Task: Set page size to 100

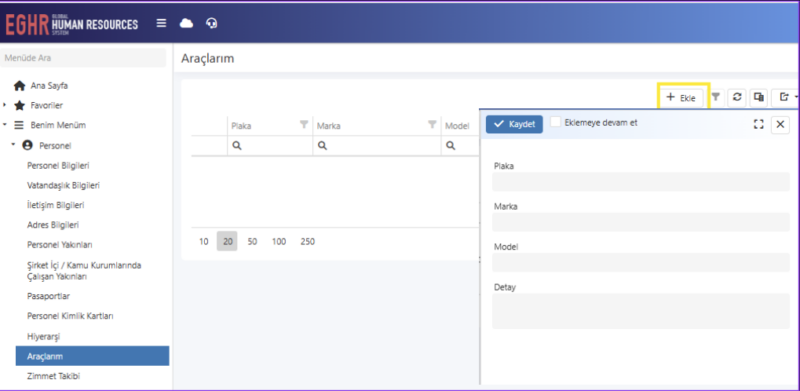Action: pos(279,241)
